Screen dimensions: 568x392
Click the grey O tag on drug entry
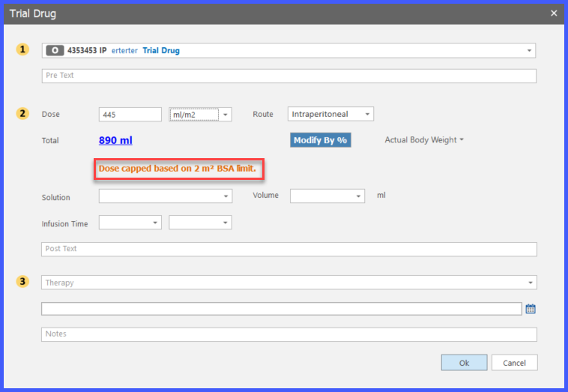pyautogui.click(x=55, y=50)
